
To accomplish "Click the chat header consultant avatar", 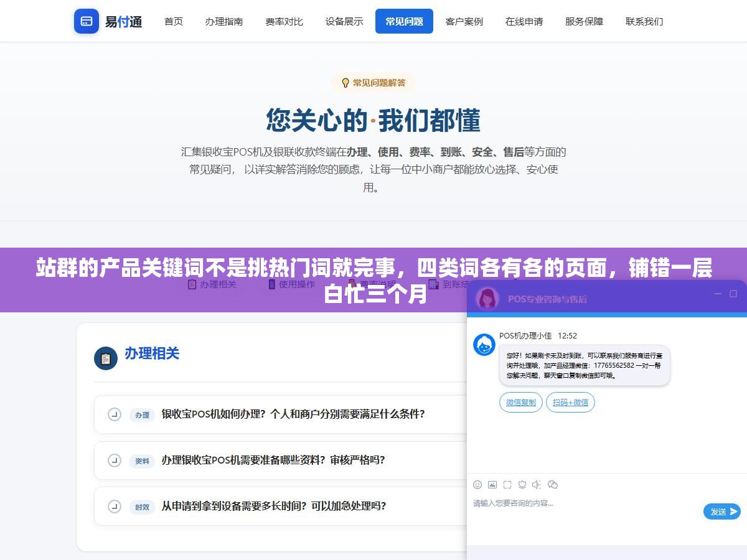I will pyautogui.click(x=487, y=299).
